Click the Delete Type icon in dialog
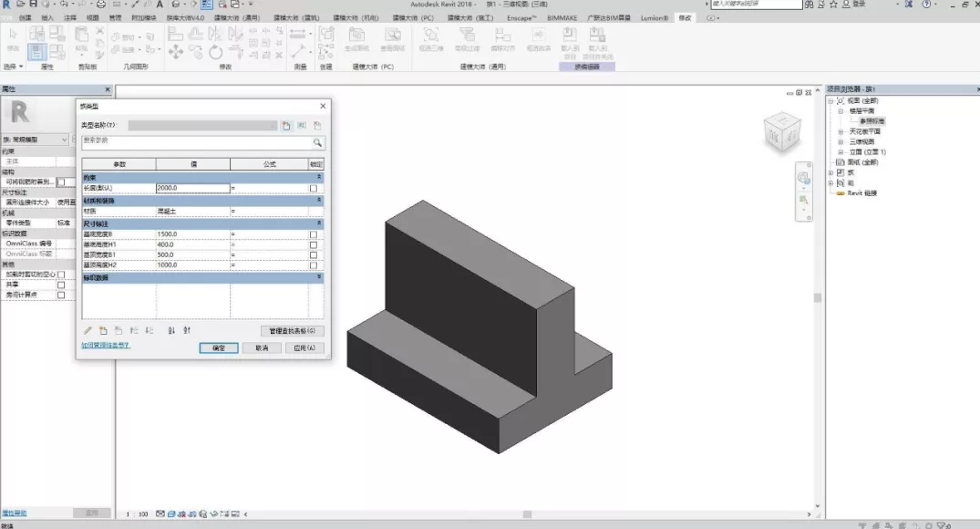 pos(317,126)
